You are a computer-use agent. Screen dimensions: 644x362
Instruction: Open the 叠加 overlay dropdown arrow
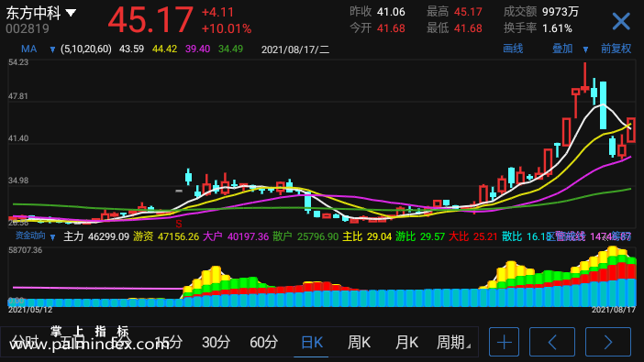point(585,49)
